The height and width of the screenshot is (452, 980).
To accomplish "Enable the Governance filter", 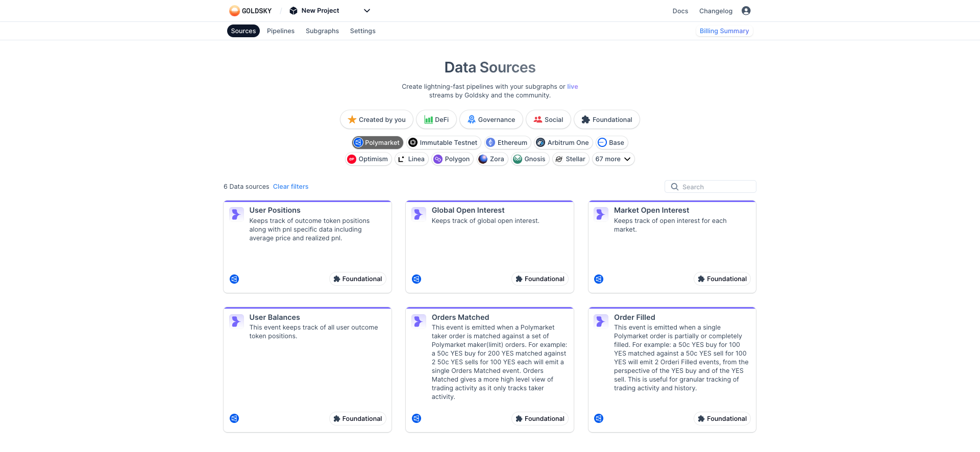I will tap(491, 119).
